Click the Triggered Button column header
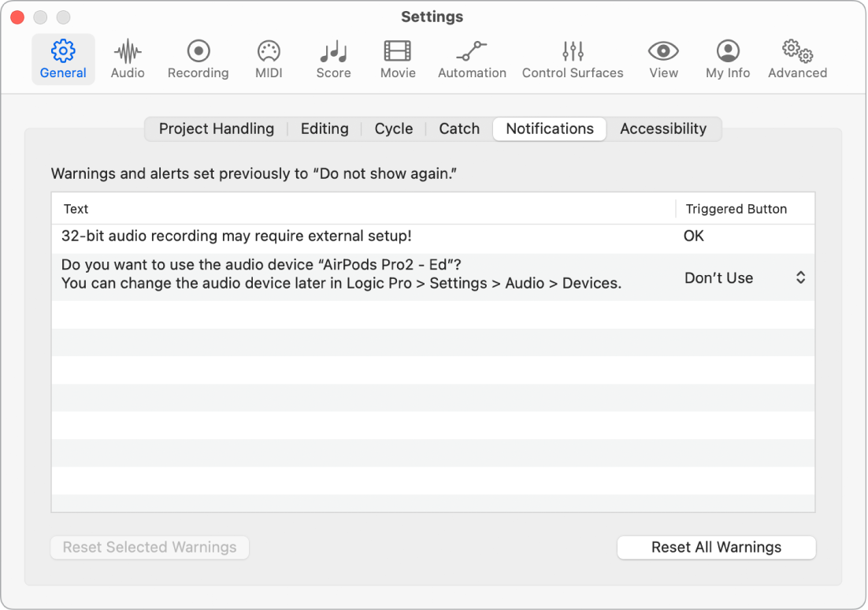Viewport: 868px width, 610px height. (x=745, y=209)
